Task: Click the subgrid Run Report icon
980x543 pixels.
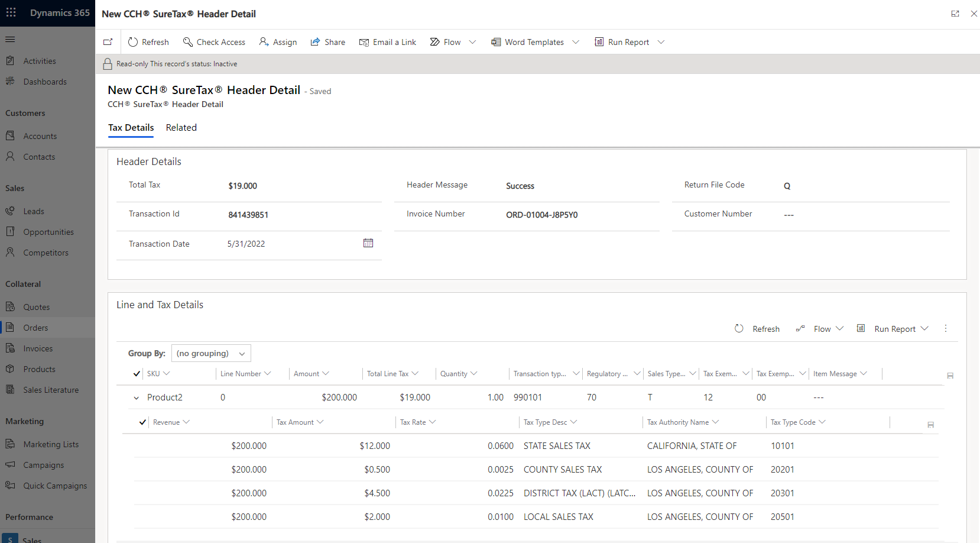Action: (861, 328)
